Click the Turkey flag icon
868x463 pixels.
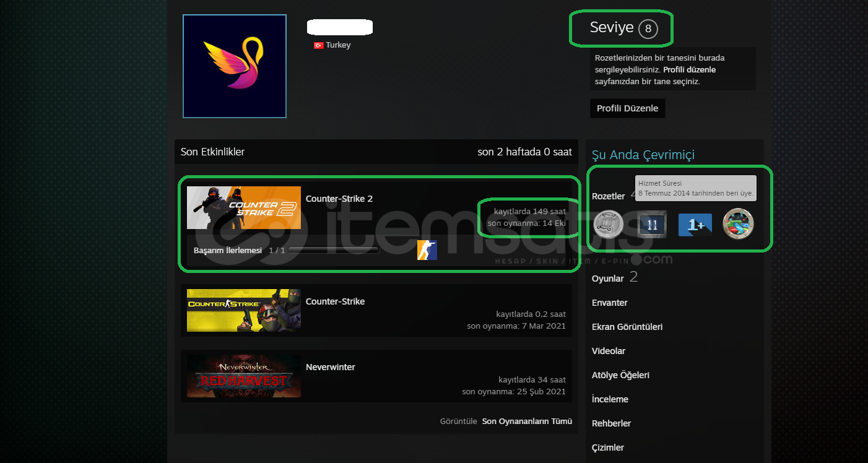(x=319, y=45)
